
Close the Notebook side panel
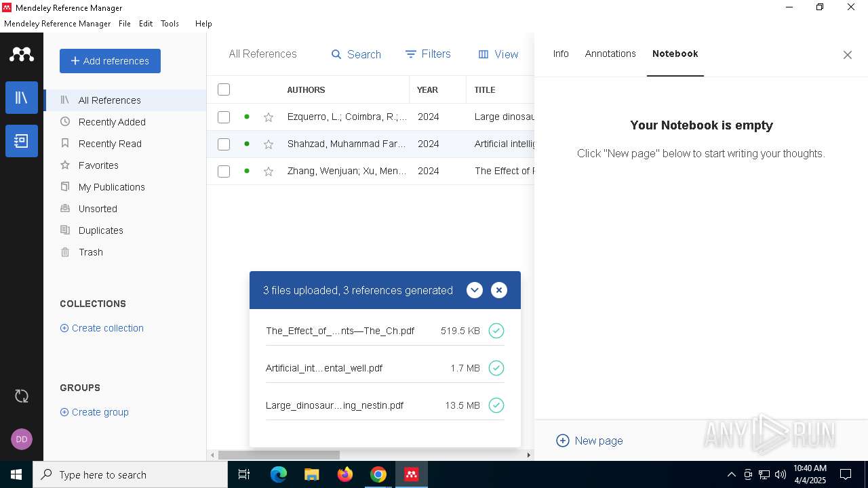pos(847,55)
